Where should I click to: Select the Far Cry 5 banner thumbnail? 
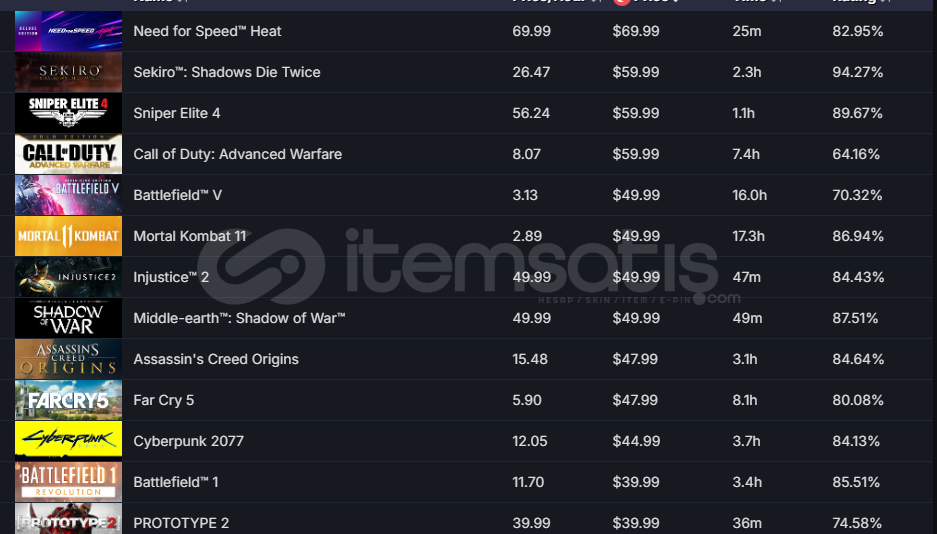[x=68, y=400]
